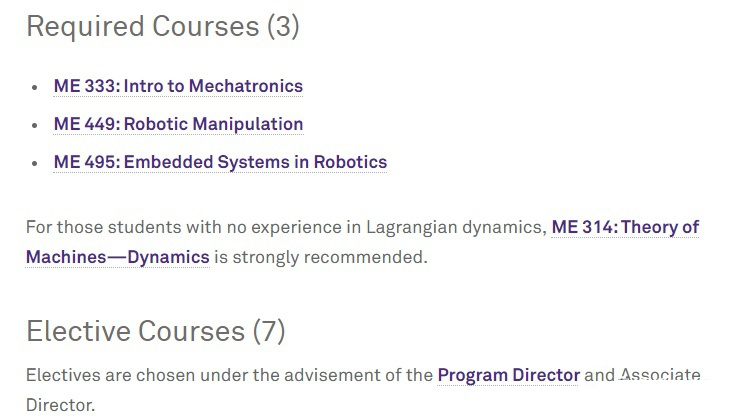
Task: Click the 'is strongly recommended.' text
Action: (320, 257)
